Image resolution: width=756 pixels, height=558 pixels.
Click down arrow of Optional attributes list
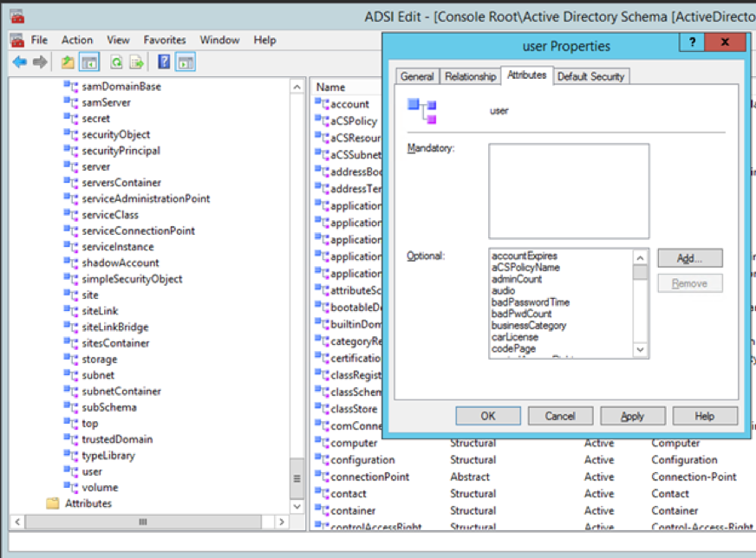tap(641, 350)
